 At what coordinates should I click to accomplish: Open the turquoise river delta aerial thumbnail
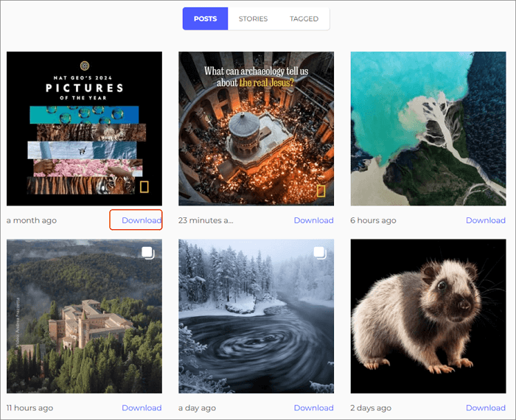[428, 128]
